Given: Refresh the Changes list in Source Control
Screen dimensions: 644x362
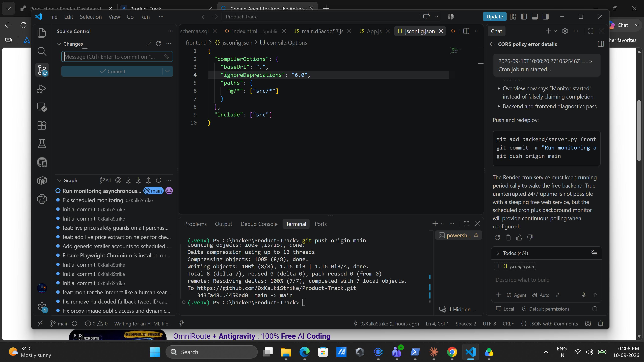Looking at the screenshot, I should pyautogui.click(x=158, y=44).
